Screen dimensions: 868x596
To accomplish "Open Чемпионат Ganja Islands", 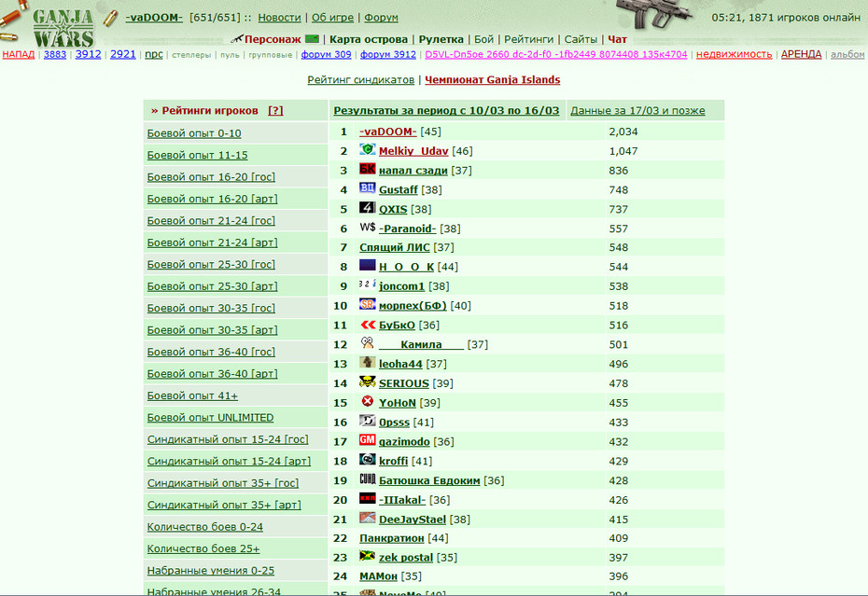I will coord(493,79).
